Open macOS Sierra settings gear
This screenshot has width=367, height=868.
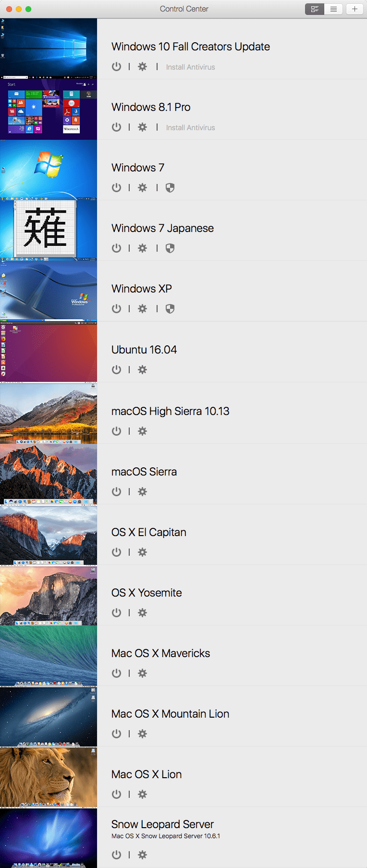pos(142,492)
